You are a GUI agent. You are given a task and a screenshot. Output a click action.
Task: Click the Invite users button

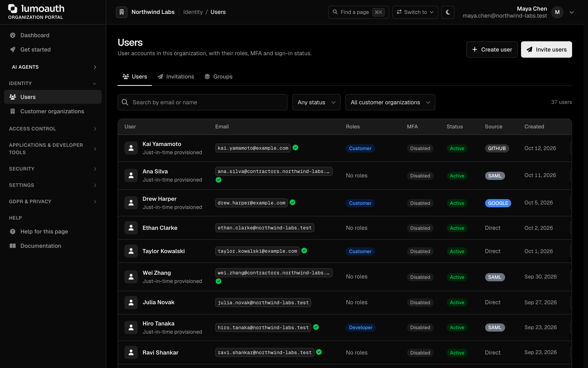coord(546,49)
